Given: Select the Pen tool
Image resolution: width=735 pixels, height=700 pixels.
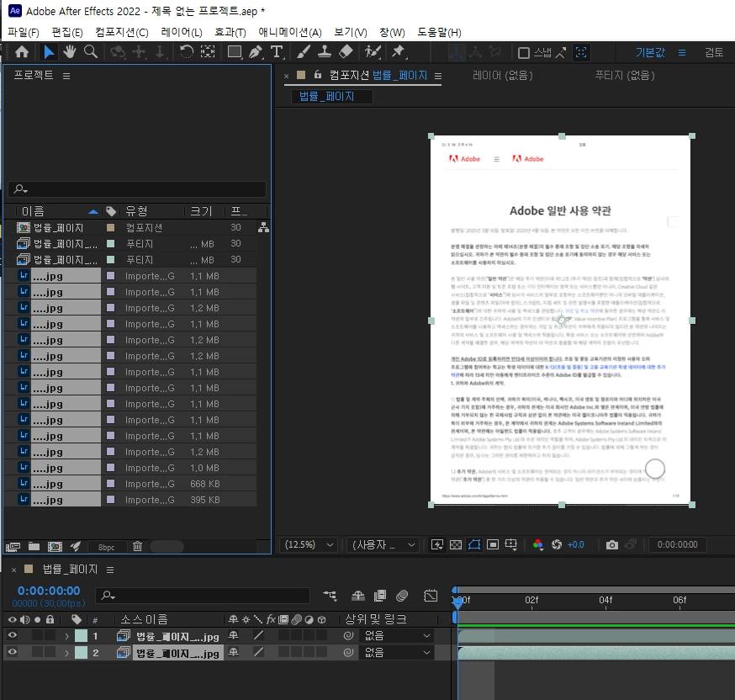Looking at the screenshot, I should [x=256, y=51].
